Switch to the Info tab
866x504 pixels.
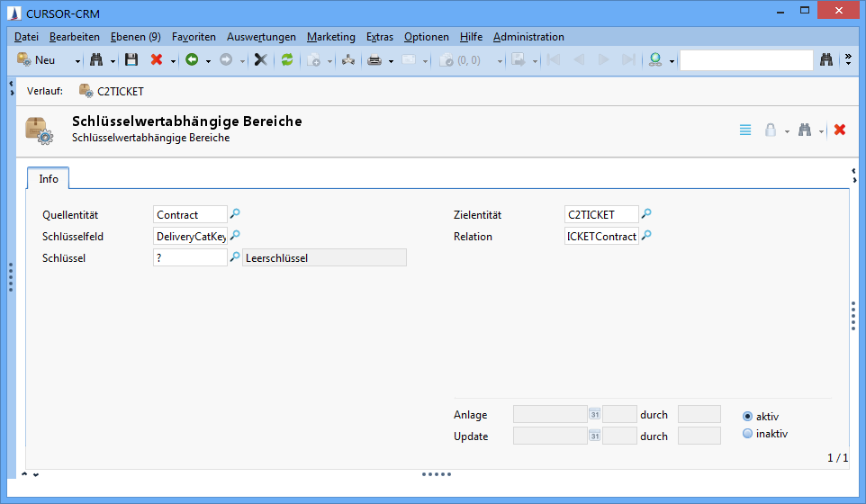(x=49, y=179)
